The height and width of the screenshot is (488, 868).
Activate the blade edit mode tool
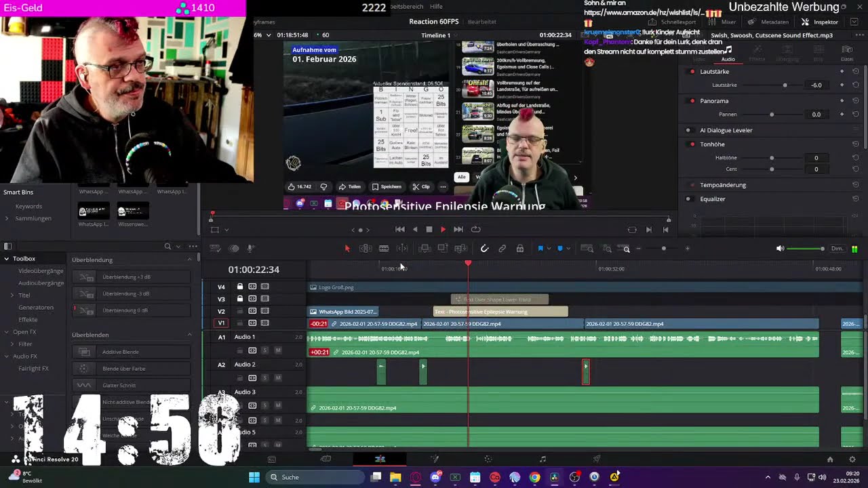coord(384,249)
